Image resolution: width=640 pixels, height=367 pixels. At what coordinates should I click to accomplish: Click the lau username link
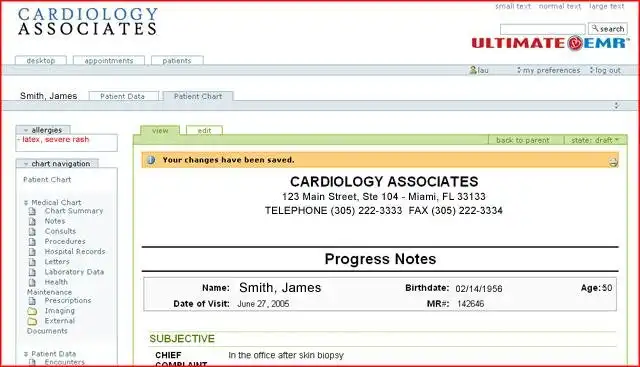click(483, 70)
